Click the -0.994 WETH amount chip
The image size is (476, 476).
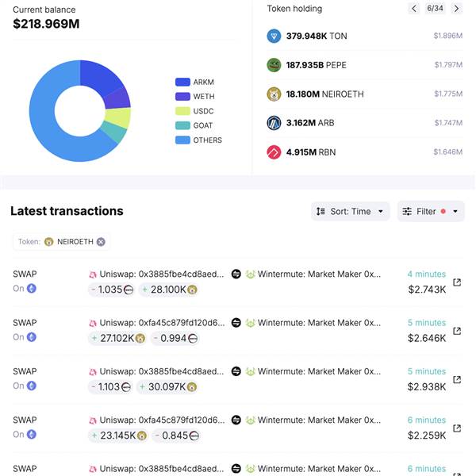coord(175,338)
